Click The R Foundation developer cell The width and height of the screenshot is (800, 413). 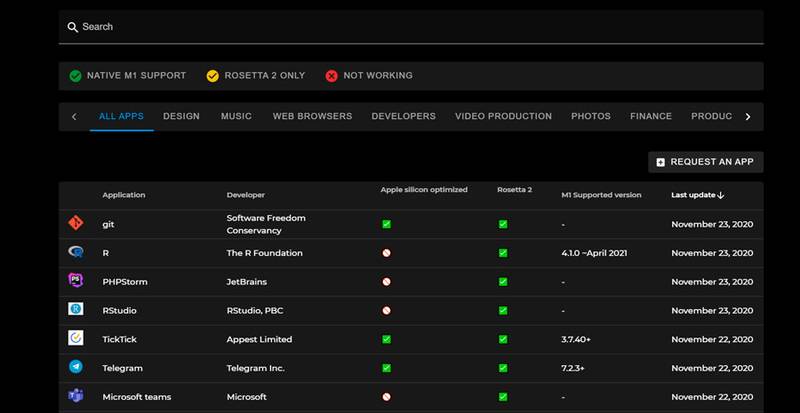coord(264,253)
